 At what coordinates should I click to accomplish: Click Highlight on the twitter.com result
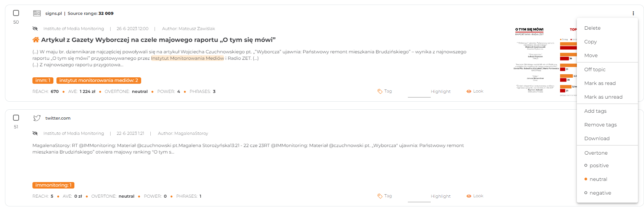[x=441, y=196]
